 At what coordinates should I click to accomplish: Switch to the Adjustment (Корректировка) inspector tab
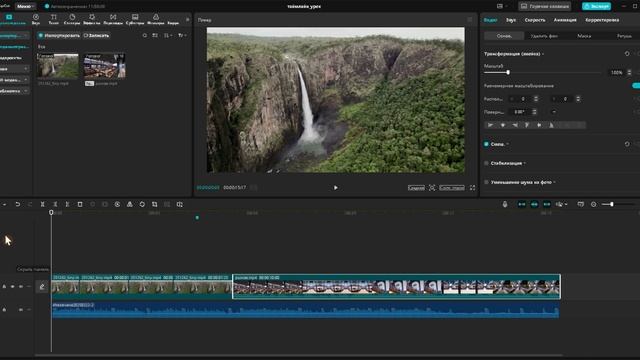pos(602,20)
